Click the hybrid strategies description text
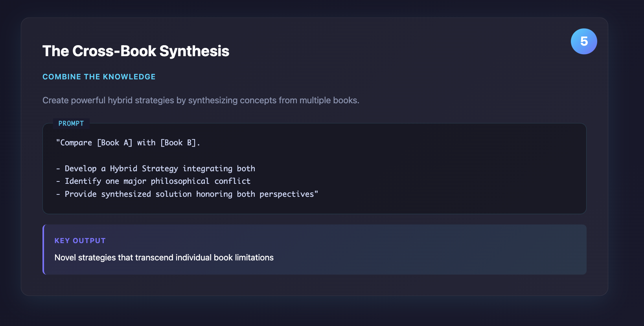The image size is (644, 326). [201, 100]
